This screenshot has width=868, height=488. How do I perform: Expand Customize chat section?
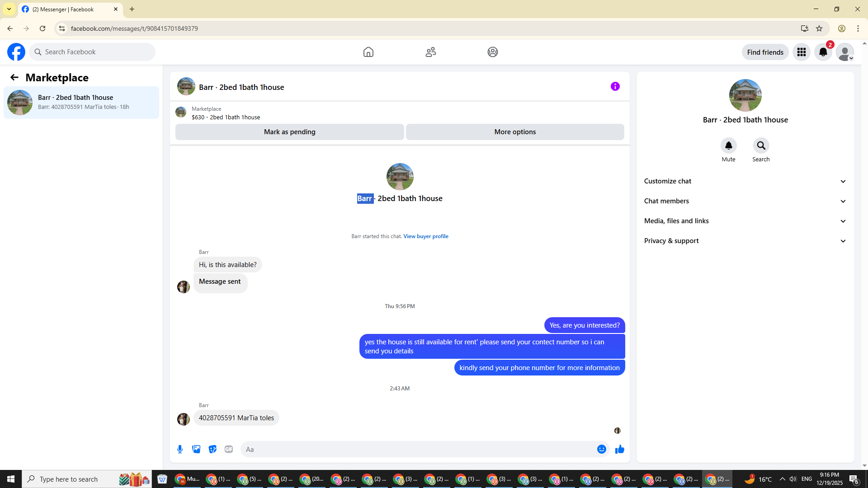pyautogui.click(x=745, y=181)
